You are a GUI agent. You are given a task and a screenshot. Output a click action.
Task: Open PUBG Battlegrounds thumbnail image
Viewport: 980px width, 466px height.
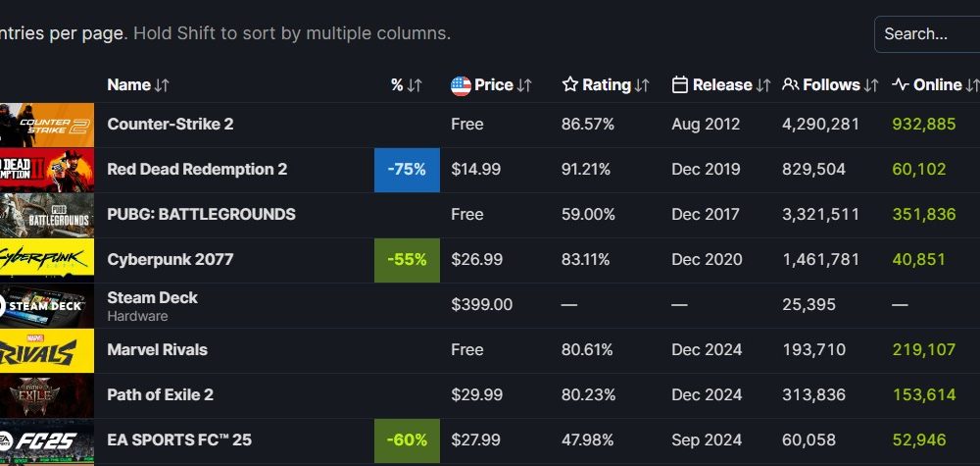47,215
